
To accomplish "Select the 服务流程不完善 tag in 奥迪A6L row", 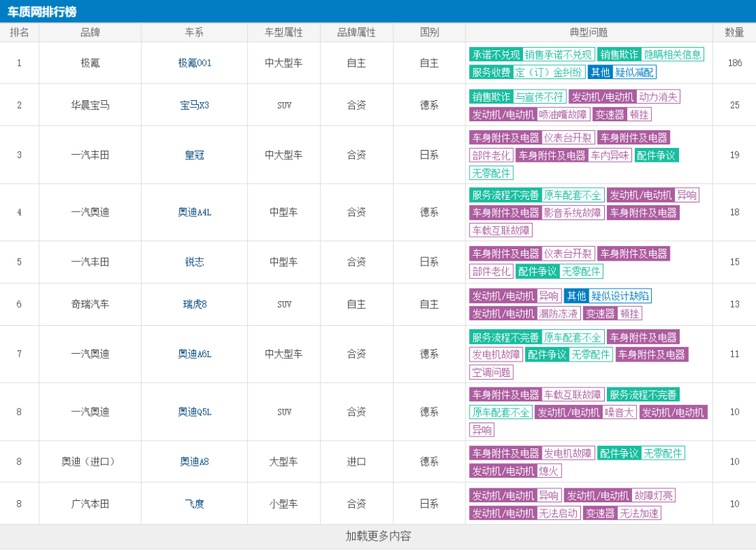I will (506, 337).
